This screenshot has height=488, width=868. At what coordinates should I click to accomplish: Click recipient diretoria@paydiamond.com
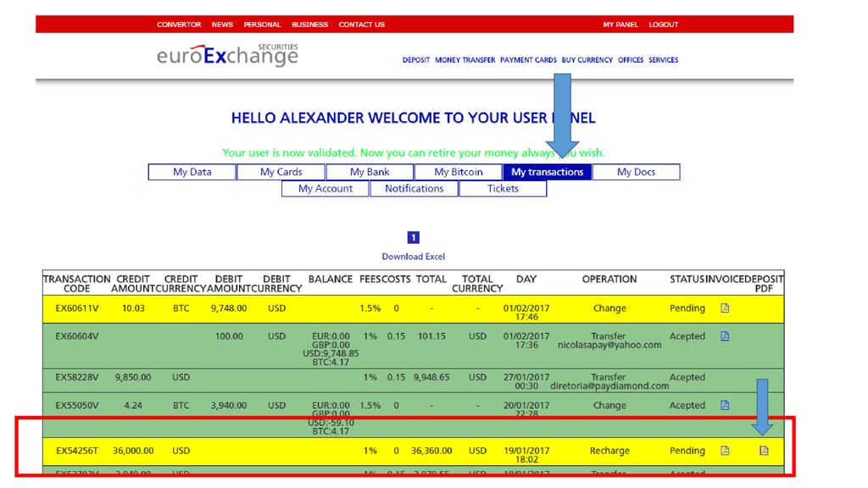(609, 386)
